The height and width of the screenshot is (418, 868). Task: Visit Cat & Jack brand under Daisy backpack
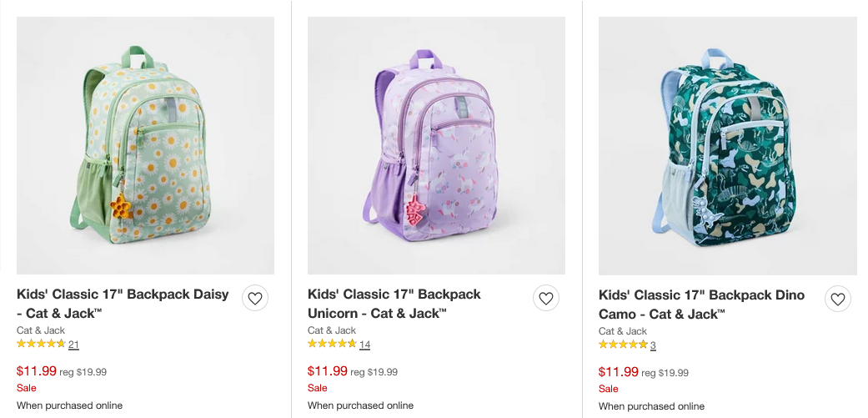pos(41,330)
